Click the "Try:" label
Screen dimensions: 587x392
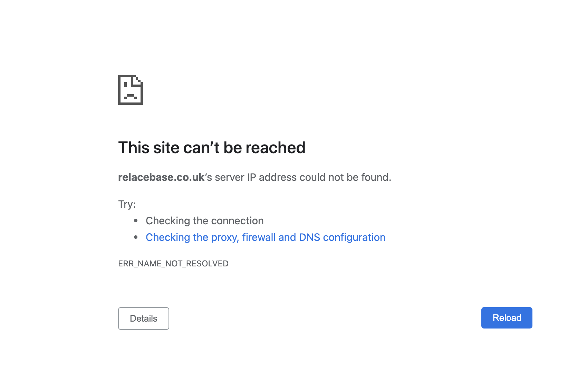127,204
